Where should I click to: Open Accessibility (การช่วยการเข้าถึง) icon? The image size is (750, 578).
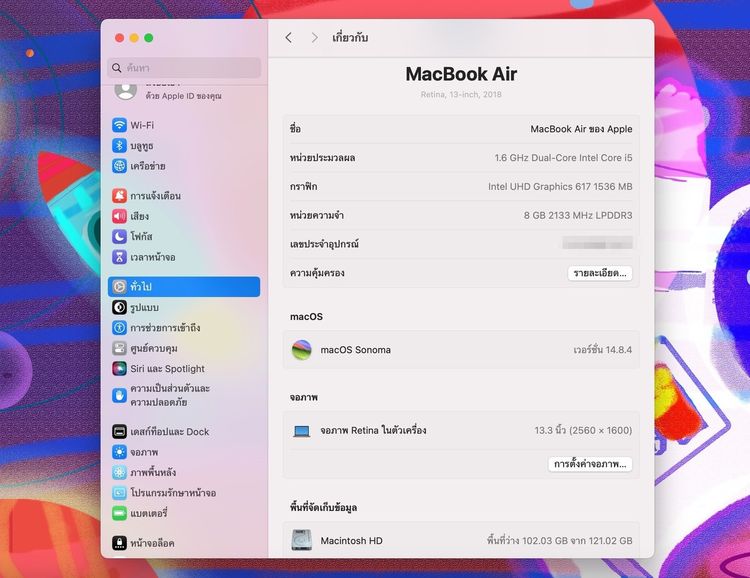pos(119,328)
